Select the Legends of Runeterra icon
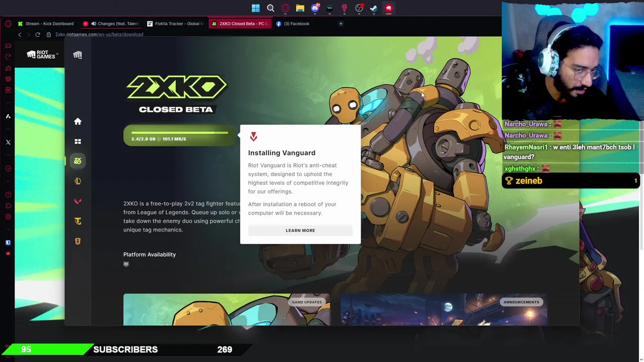This screenshot has width=644, height=362. click(x=77, y=241)
